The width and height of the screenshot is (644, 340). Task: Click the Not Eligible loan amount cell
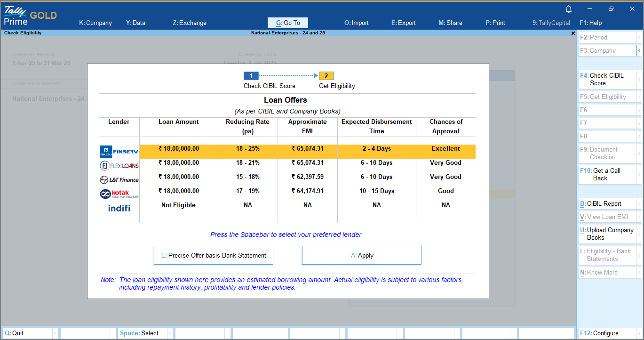coord(178,205)
